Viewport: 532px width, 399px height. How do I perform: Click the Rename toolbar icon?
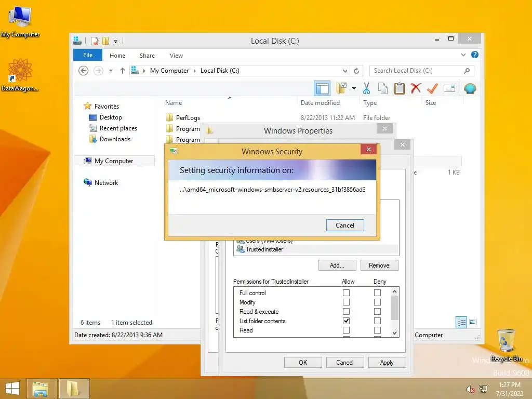point(449,88)
